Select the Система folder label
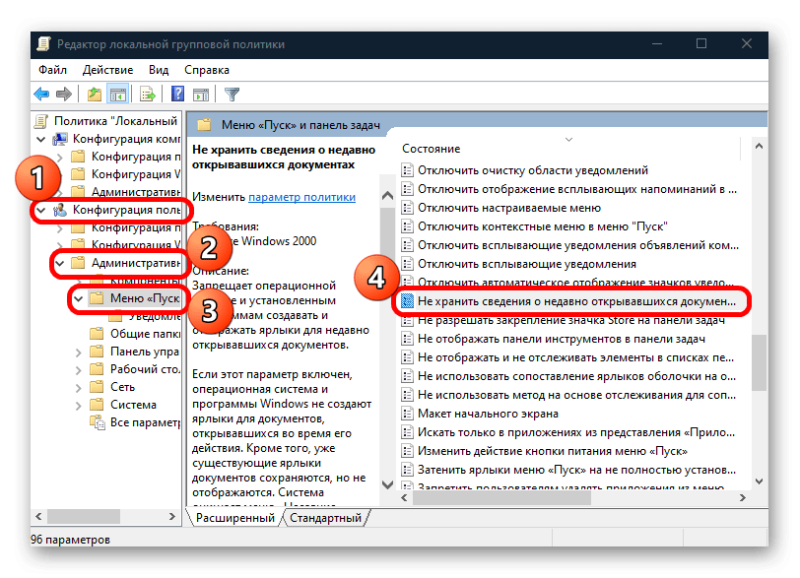 134,405
